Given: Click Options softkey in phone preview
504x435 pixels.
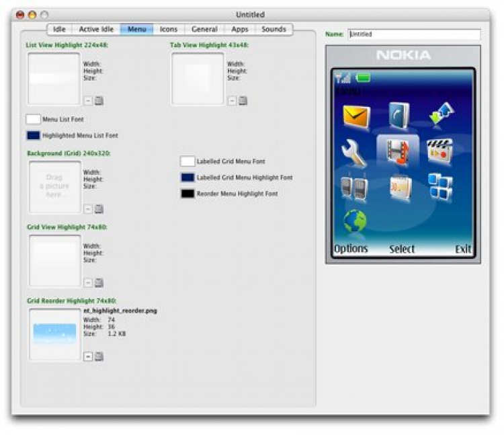Looking at the screenshot, I should pos(351,249).
